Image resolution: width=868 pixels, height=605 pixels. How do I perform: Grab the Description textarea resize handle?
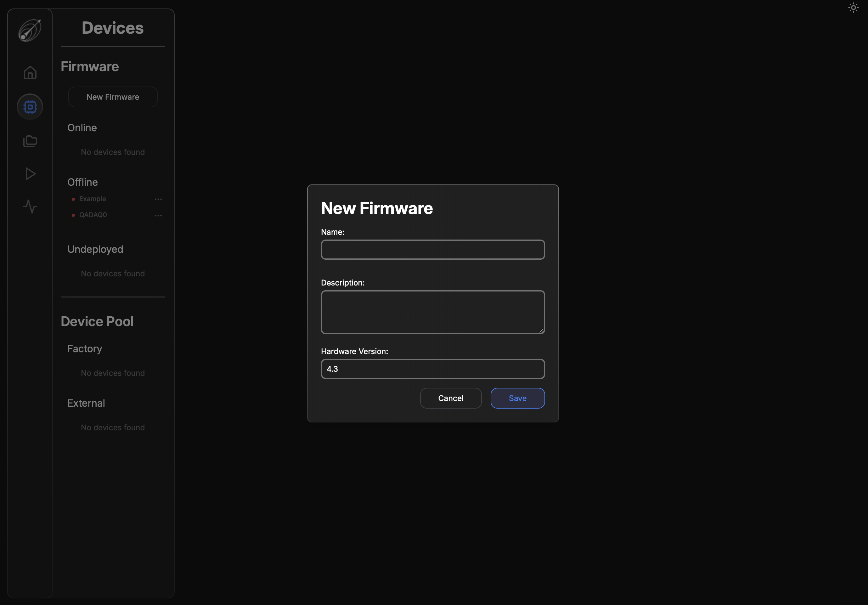pyautogui.click(x=541, y=331)
